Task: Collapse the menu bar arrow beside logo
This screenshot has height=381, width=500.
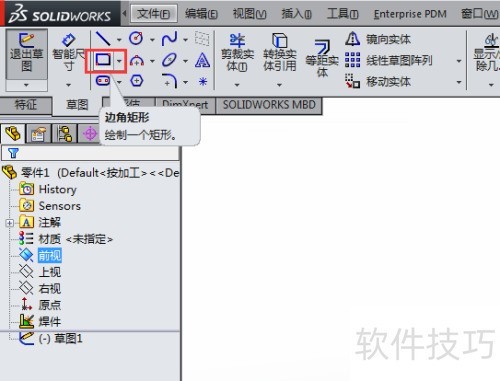Action: (125, 13)
